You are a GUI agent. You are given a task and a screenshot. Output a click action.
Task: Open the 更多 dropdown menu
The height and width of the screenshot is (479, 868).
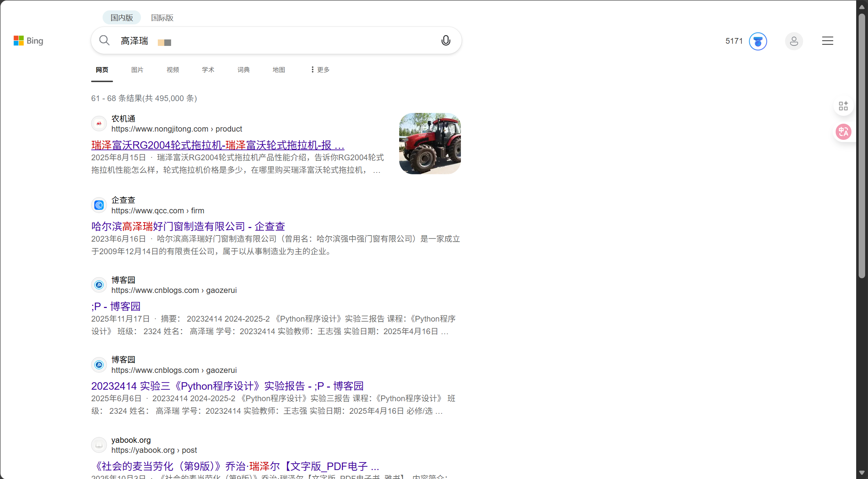319,69
